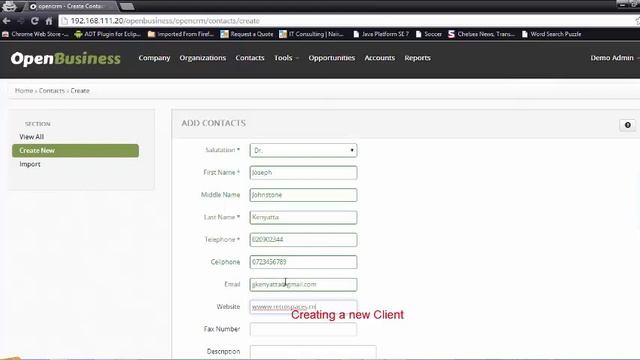Open the Accounts menu
The width and height of the screenshot is (640, 360).
[380, 58]
